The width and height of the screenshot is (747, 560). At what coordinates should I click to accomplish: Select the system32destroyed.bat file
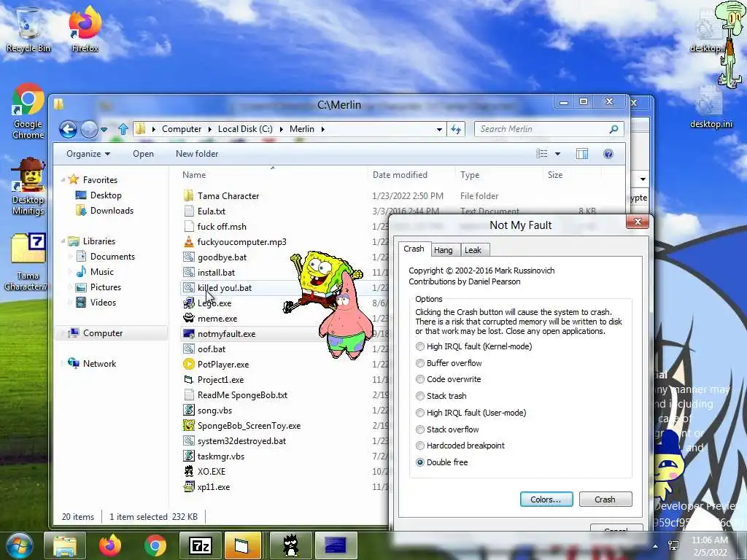[235, 441]
